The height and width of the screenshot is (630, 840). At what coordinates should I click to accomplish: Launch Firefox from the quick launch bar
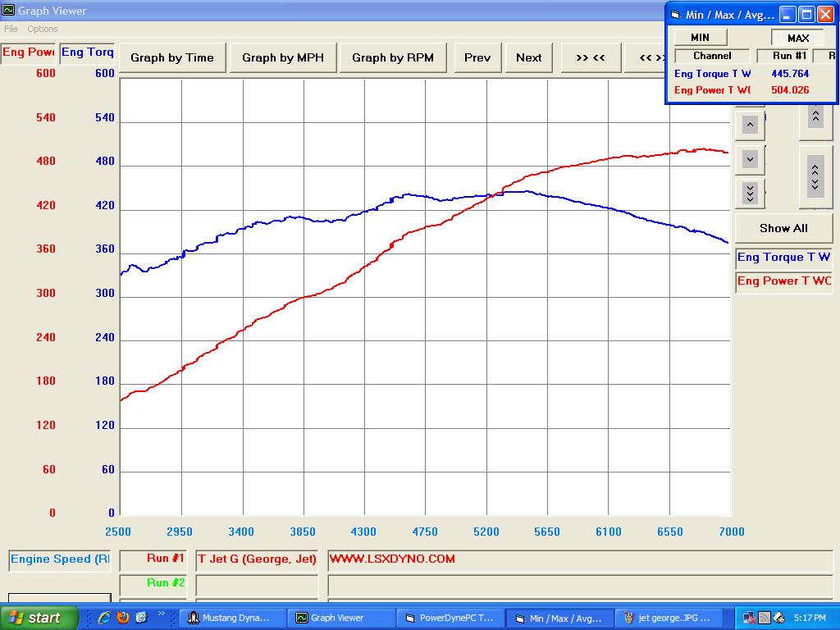coord(123,618)
